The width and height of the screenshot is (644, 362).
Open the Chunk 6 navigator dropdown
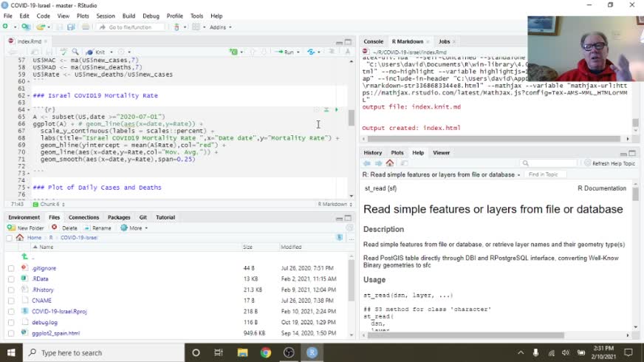(49, 204)
